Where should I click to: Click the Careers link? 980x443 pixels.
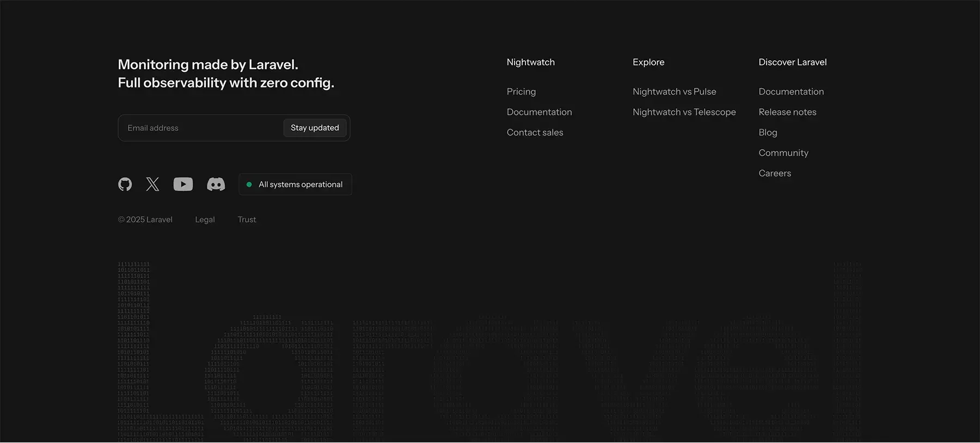[x=775, y=173]
